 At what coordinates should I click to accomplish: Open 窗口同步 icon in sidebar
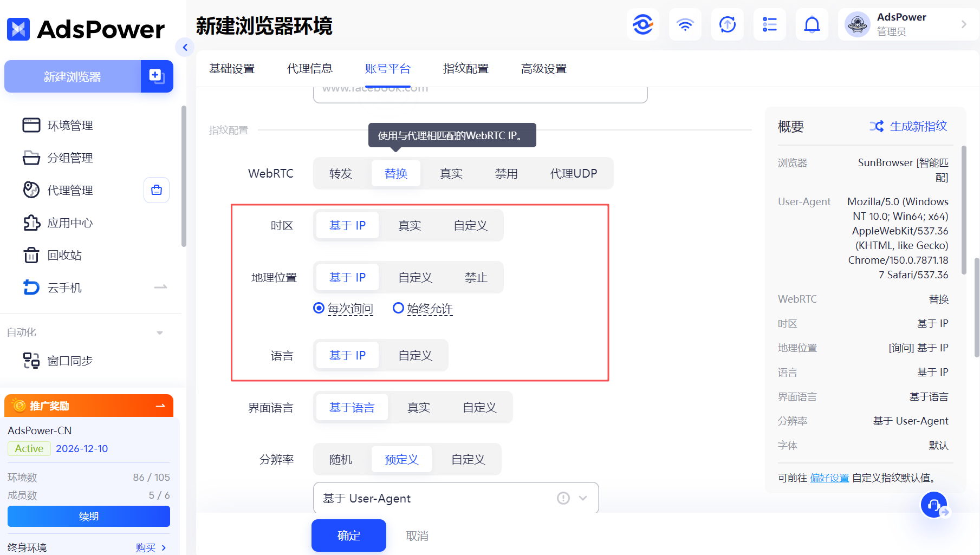[x=31, y=361]
